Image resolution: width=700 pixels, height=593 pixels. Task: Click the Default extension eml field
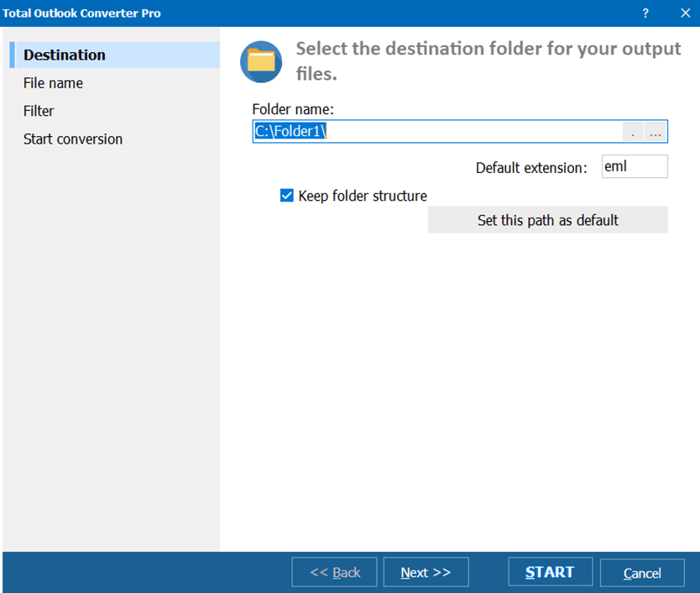(635, 166)
